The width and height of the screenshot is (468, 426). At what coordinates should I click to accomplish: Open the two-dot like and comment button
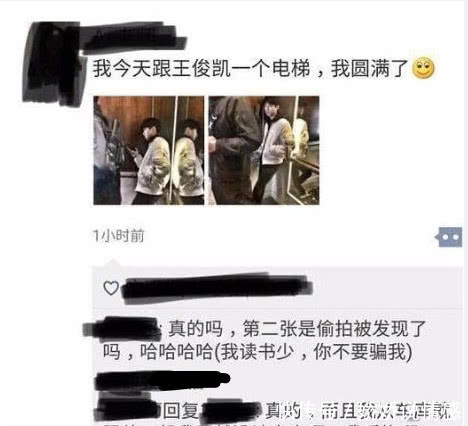pos(449,237)
